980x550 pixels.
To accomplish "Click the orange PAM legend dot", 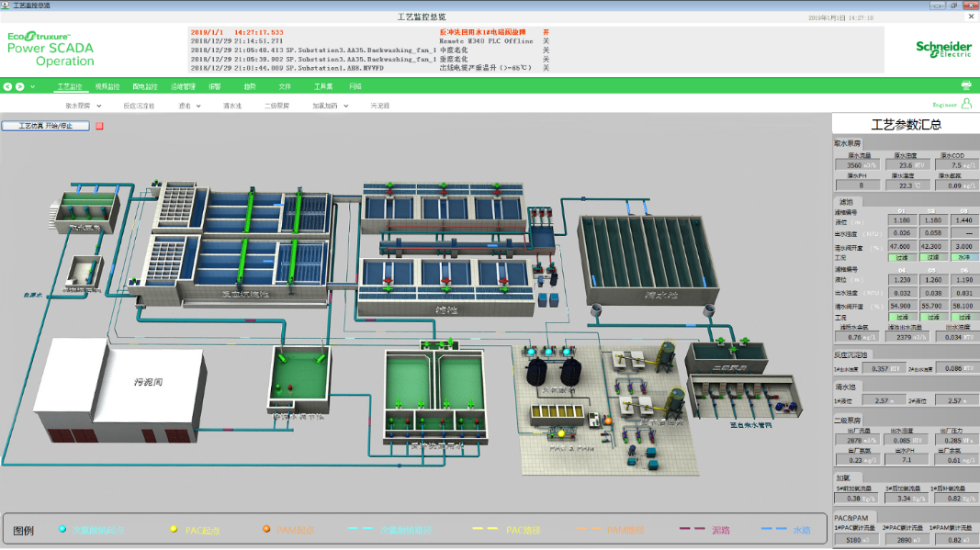I will tap(266, 530).
